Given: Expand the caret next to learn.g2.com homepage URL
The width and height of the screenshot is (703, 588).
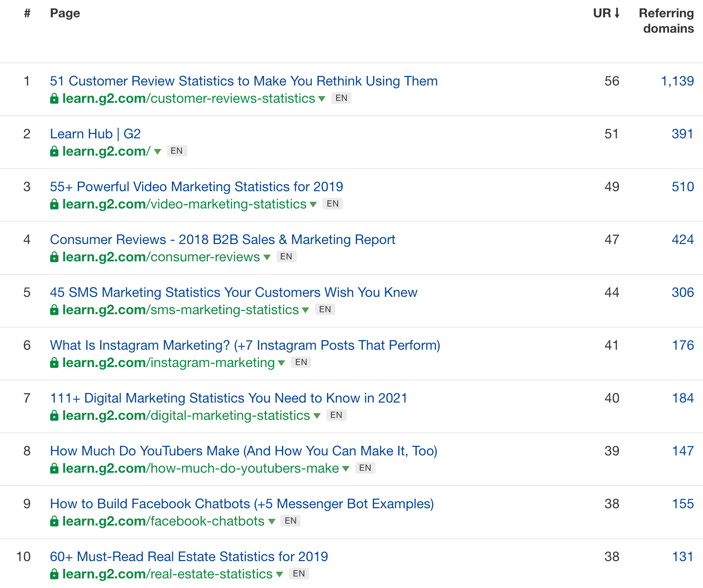Looking at the screenshot, I should tap(158, 151).
